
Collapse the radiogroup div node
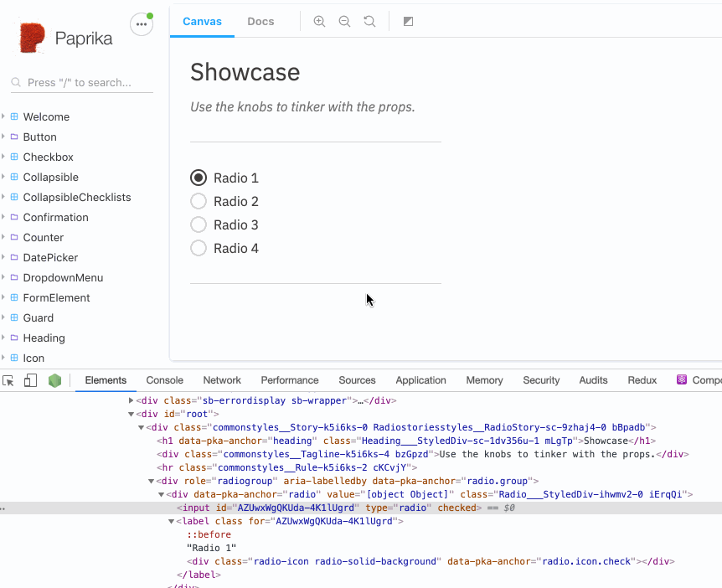(151, 481)
